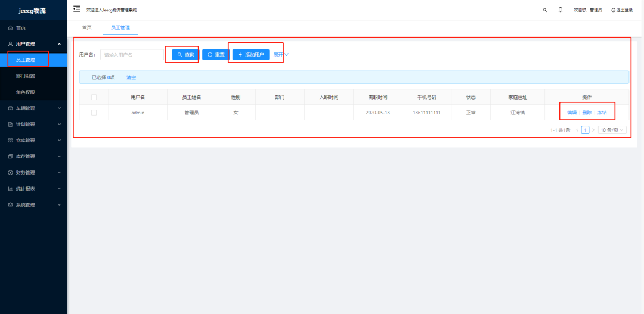Switch to the 首页 tab
This screenshot has width=644, height=314.
(x=86, y=27)
